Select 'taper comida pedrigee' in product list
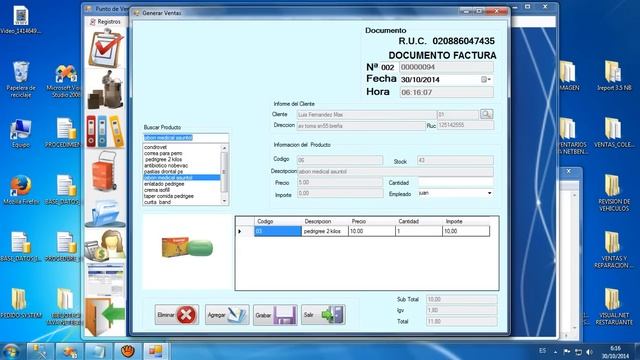Screen dimensions: 640x360 coord(169,196)
